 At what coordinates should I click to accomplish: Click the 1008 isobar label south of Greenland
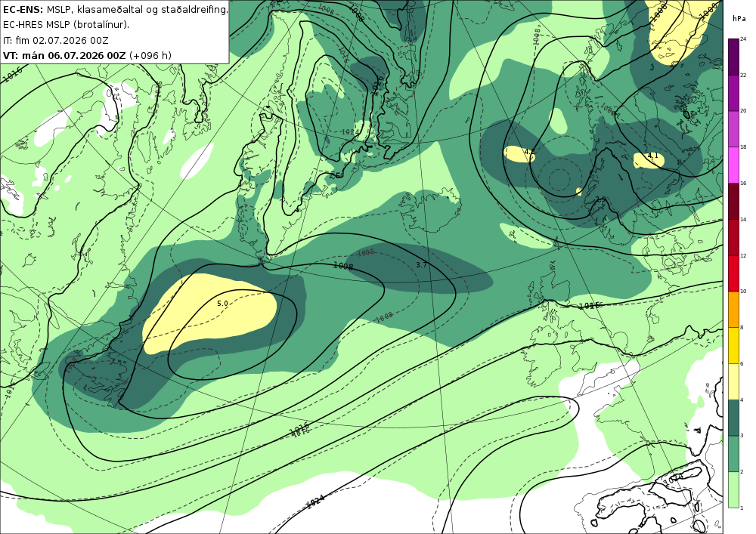(343, 265)
